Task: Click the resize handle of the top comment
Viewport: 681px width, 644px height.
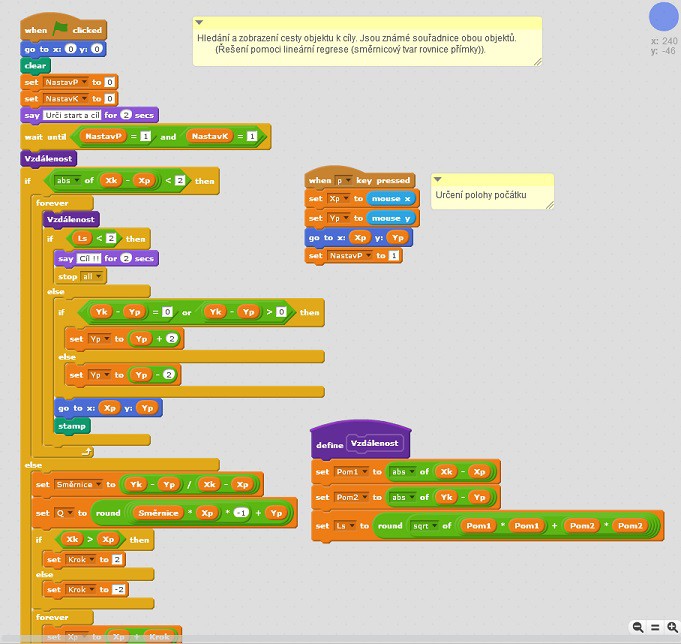Action: click(x=537, y=61)
